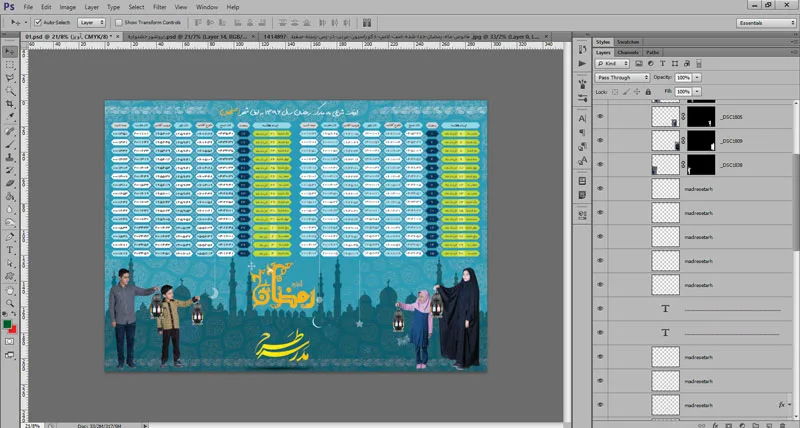Select the Healing Brush tool
Viewport: 800px width, 428px height.
coord(10,132)
